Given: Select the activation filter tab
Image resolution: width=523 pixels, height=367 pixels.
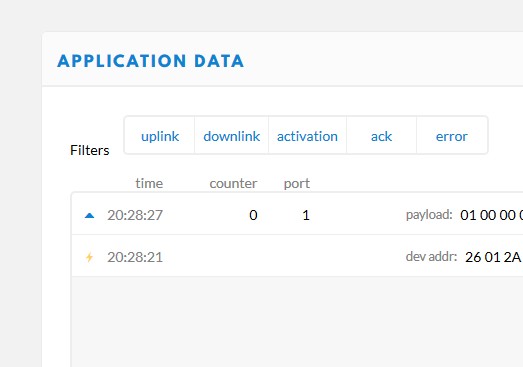Looking at the screenshot, I should coord(307,136).
